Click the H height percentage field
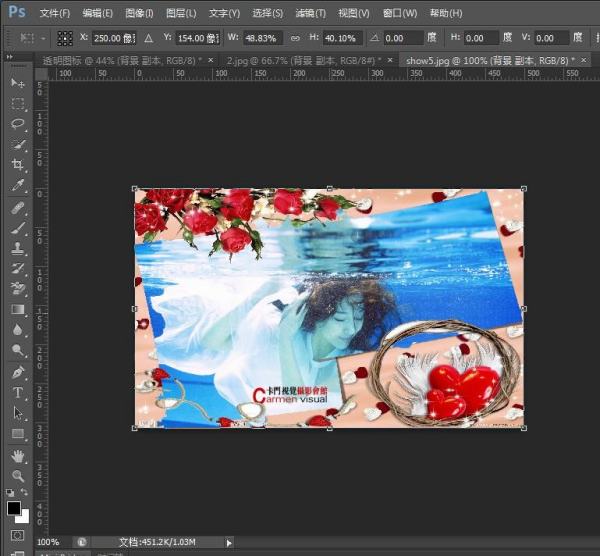The image size is (600, 556). coord(342,38)
